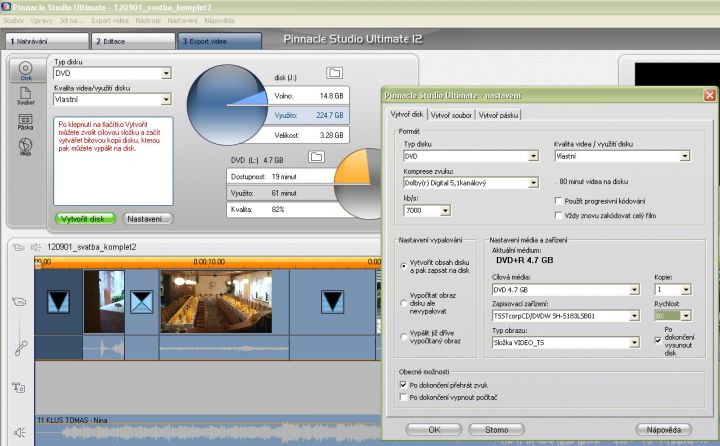
Task: Open dialog Nápověda help button
Action: click(x=664, y=429)
